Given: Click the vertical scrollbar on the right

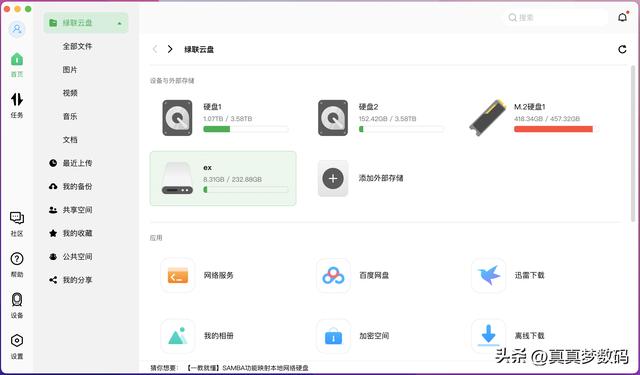Looking at the screenshot, I should pos(633,144).
